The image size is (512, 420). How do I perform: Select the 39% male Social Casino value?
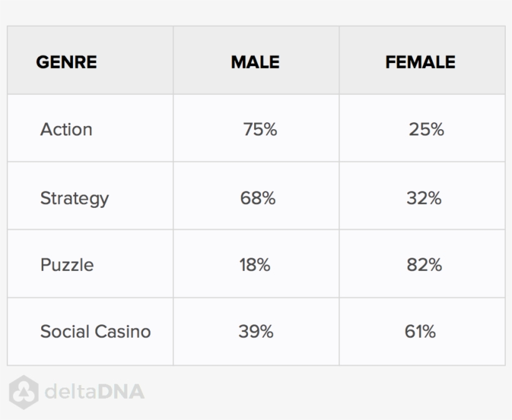click(x=256, y=331)
